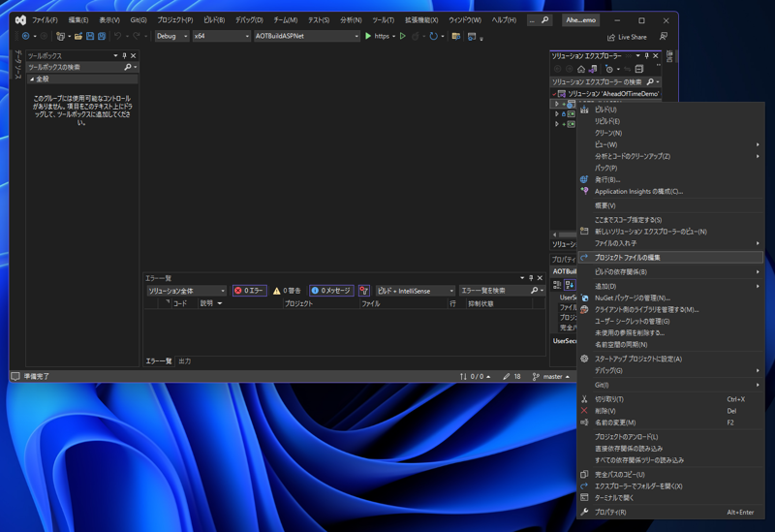Screen dimensions: 775x532
Task: Click the open file folder icon
Action: (x=78, y=36)
